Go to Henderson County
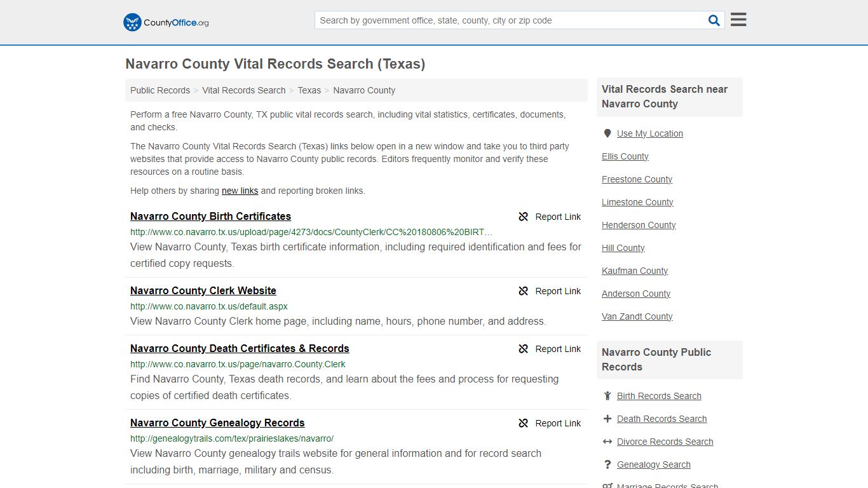 coord(639,225)
